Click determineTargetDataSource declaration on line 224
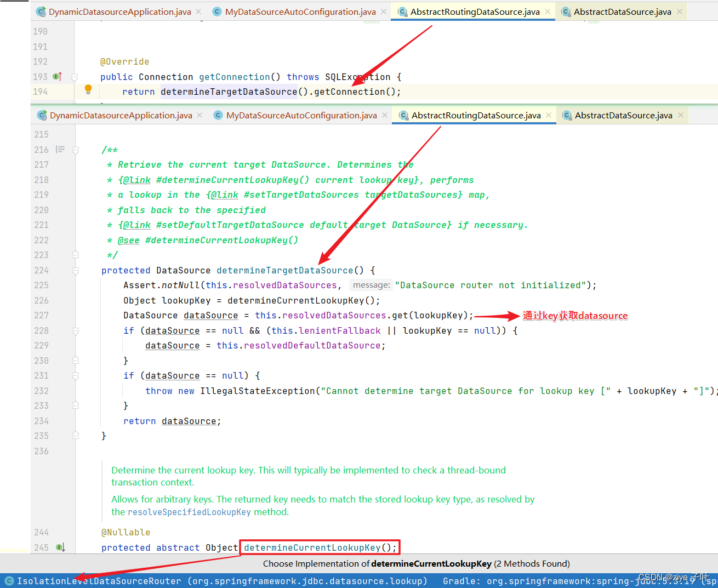The width and height of the screenshot is (718, 588). click(285, 270)
